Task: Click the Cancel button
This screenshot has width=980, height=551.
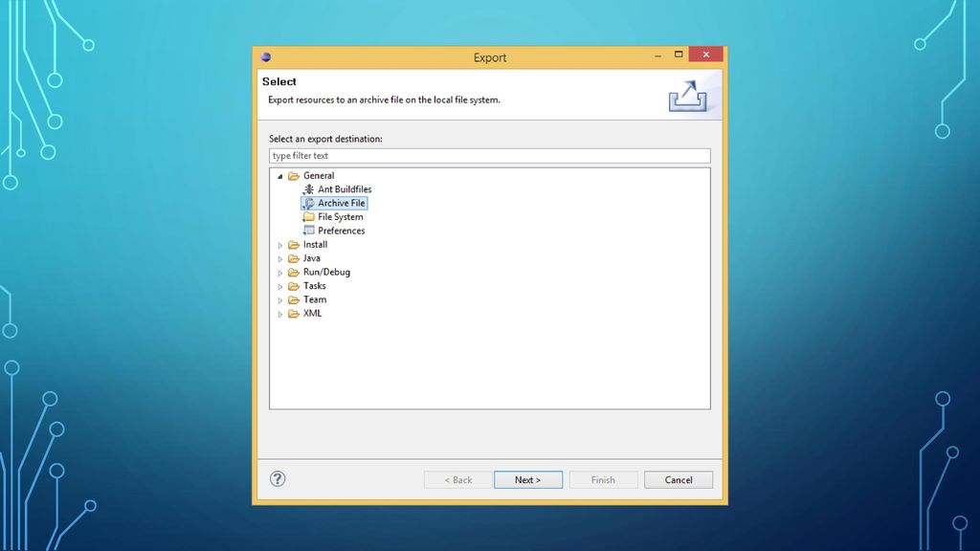Action: 679,480
